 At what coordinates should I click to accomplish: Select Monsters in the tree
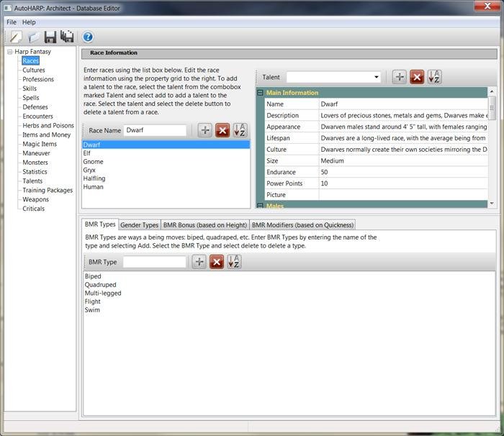(x=35, y=163)
